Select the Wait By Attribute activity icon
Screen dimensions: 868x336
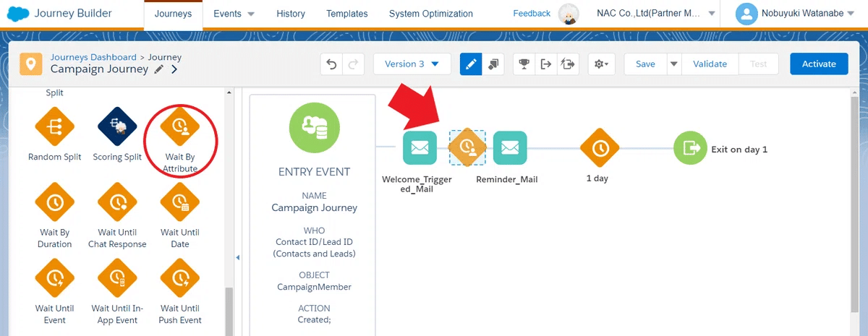180,125
